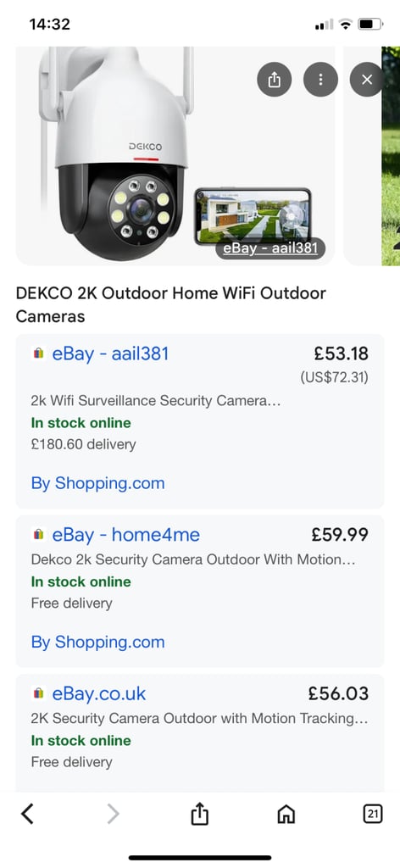
Task: Open the eBay - aail381 seller link
Action: (x=110, y=353)
